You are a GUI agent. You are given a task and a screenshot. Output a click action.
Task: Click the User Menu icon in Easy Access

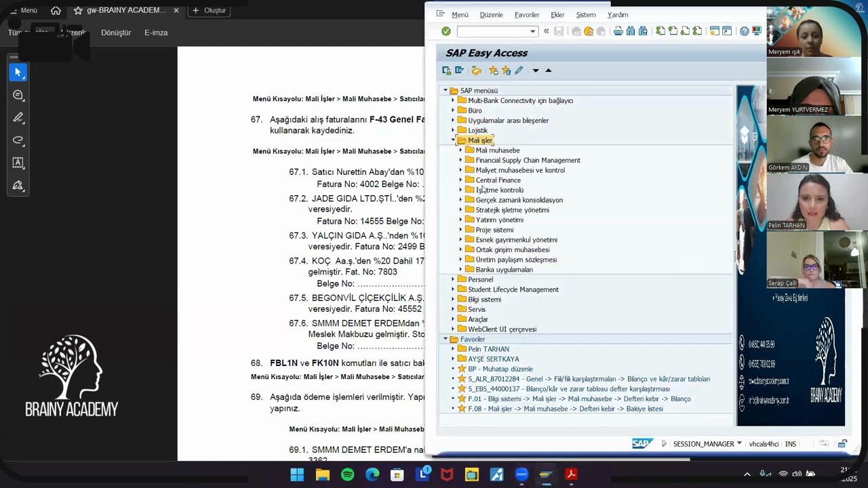point(446,70)
